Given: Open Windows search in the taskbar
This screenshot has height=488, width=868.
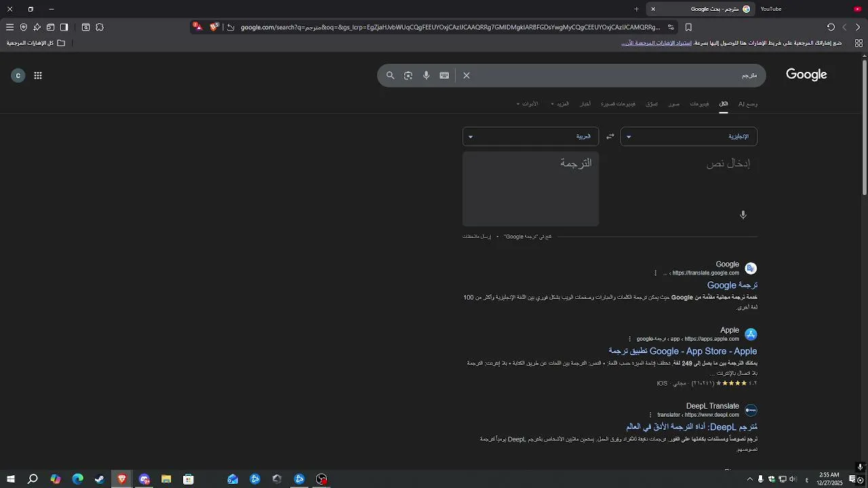Looking at the screenshot, I should tap(33, 479).
